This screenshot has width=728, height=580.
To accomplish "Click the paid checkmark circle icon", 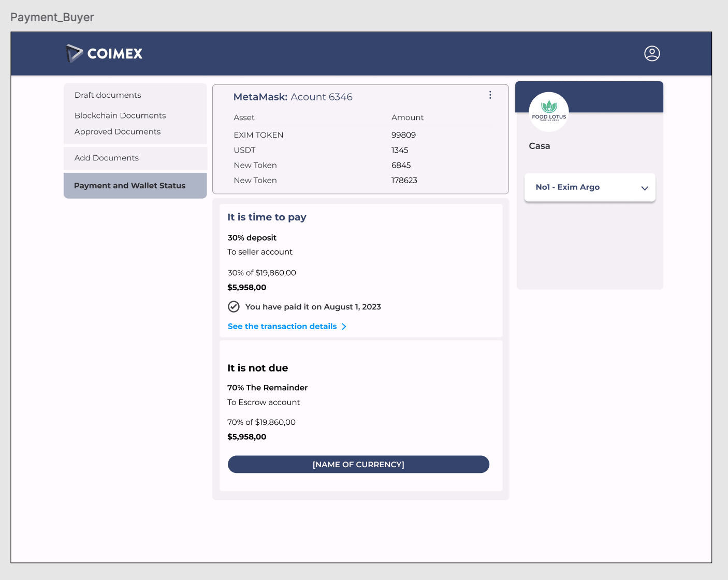I will (234, 307).
